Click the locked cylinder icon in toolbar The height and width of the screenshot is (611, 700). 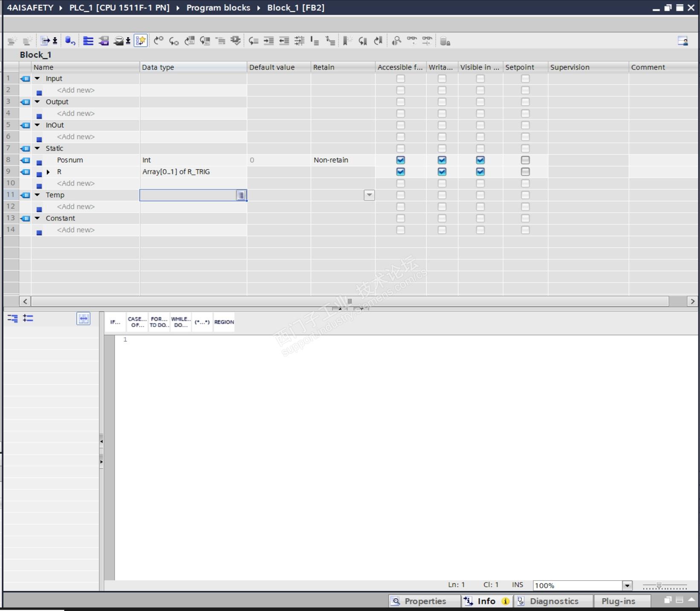[x=445, y=41]
